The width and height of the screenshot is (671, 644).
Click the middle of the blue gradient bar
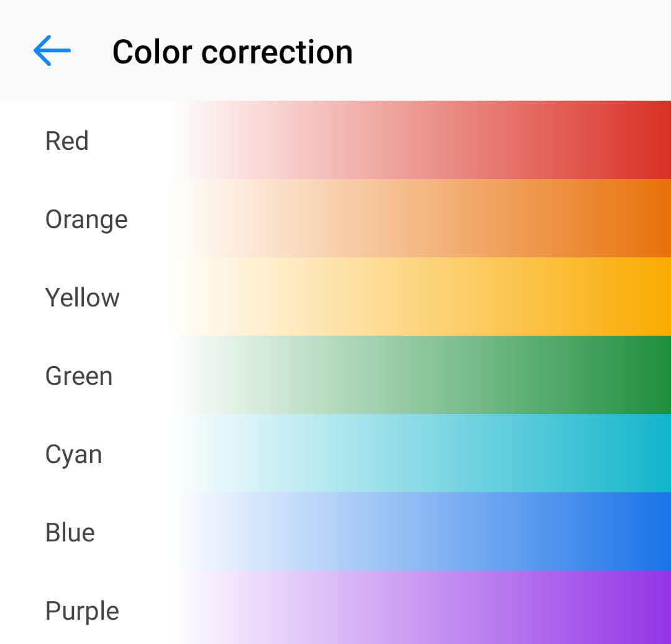click(422, 532)
